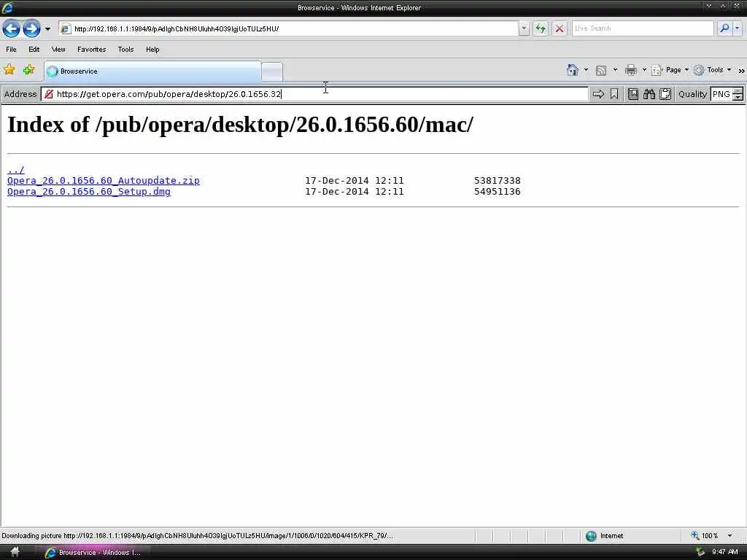The width and height of the screenshot is (747, 560).
Task: Open recent pages dropdown beside Forward button
Action: point(47,28)
